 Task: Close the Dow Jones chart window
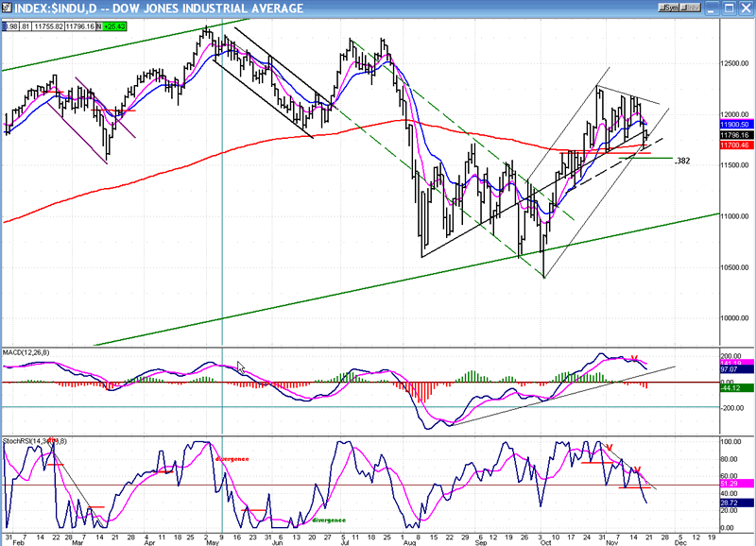[x=746, y=9]
